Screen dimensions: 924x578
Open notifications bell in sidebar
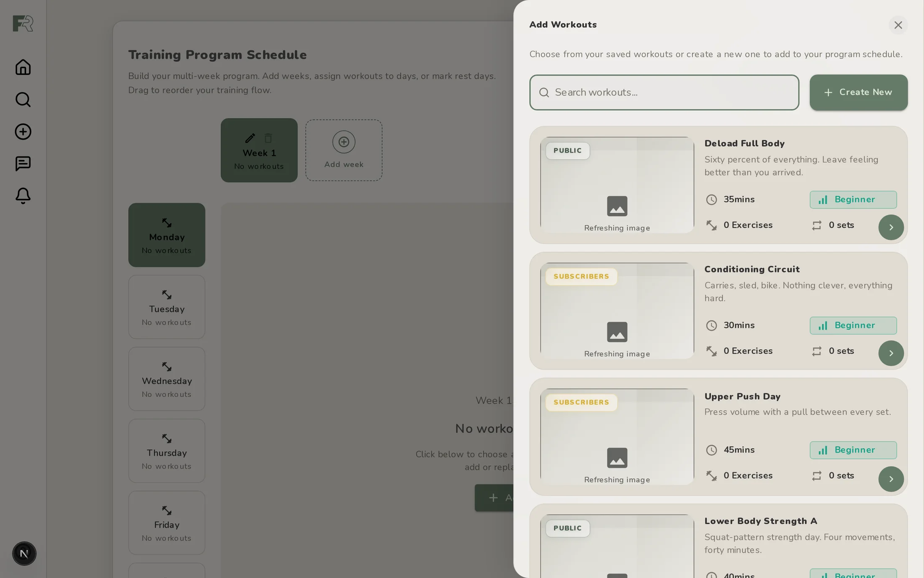[x=23, y=196]
